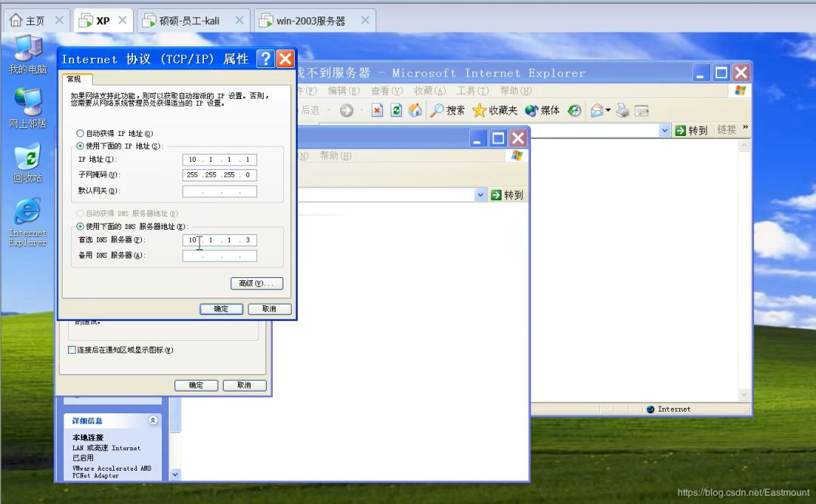Click OK (确定) in the TCP/IP properties dialog

[221, 309]
